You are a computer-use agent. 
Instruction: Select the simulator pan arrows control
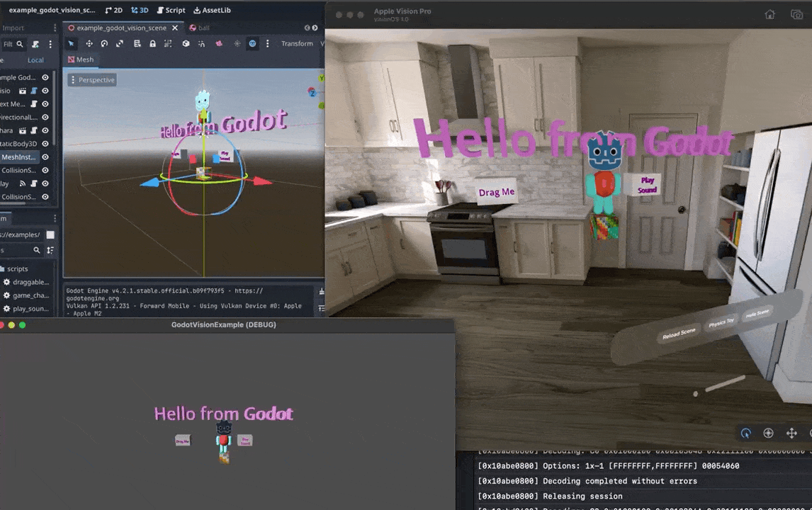tap(791, 433)
